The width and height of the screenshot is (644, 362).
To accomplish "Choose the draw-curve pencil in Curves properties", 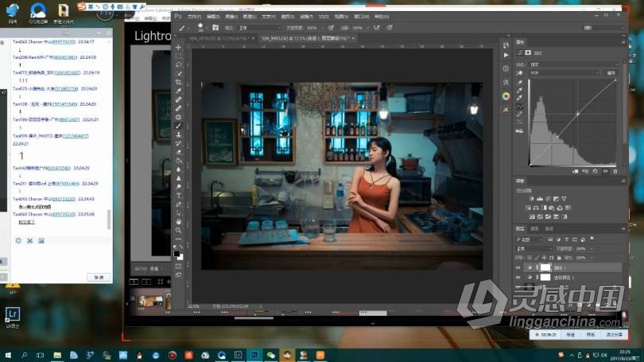I will click(519, 114).
